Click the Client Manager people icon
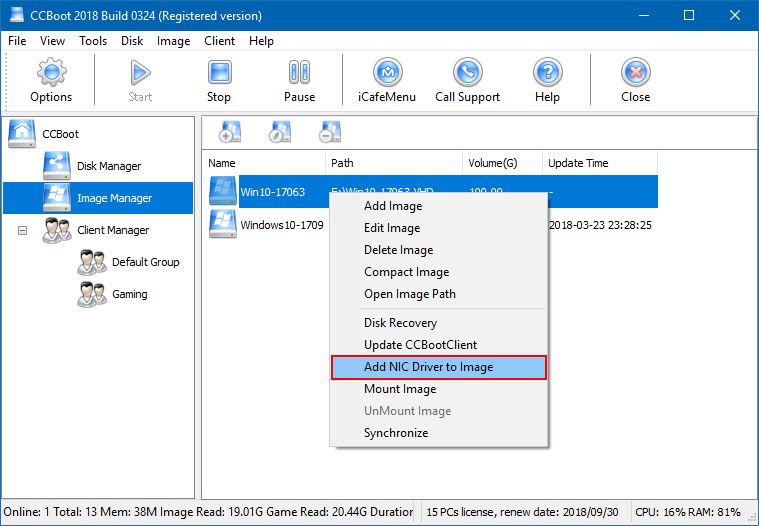This screenshot has height=526, width=759. coord(57,230)
